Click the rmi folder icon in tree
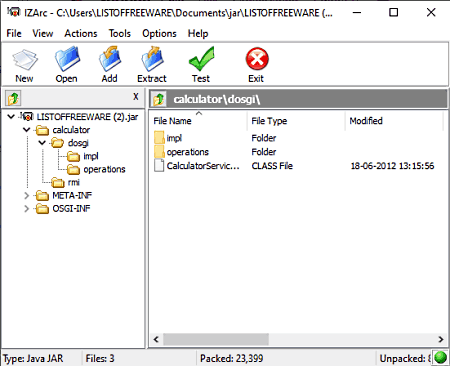 tap(58, 182)
